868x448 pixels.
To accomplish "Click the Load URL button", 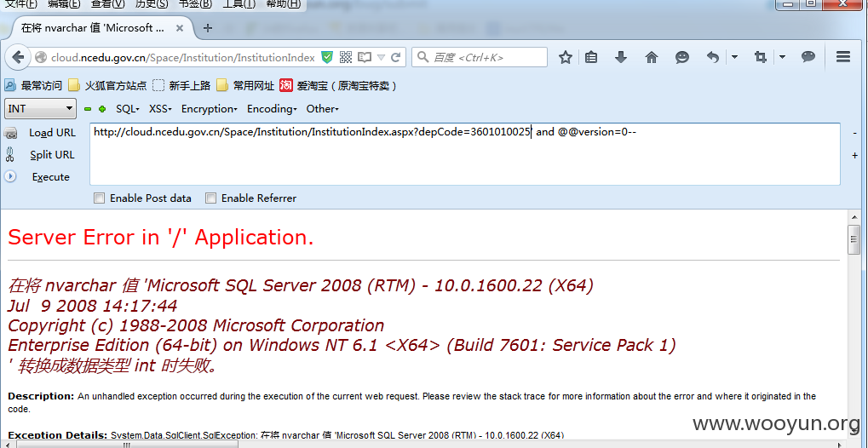I will [x=52, y=133].
